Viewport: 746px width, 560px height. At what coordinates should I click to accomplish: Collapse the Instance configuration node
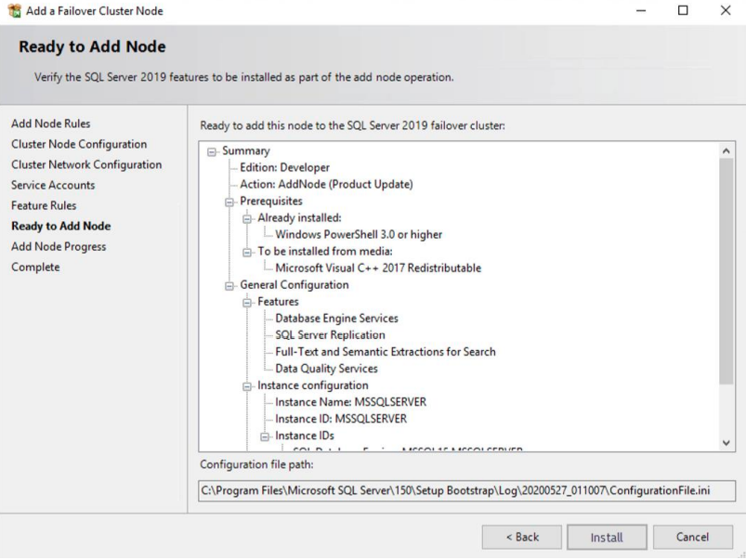247,386
